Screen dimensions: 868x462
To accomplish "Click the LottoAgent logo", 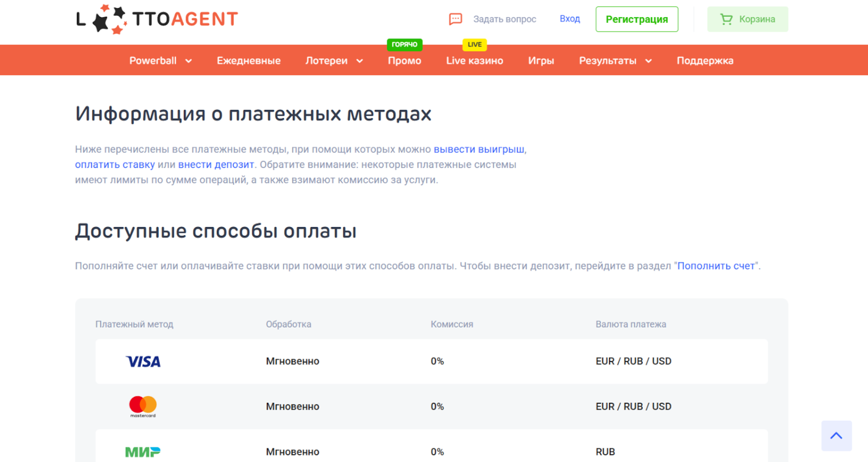I will (157, 20).
